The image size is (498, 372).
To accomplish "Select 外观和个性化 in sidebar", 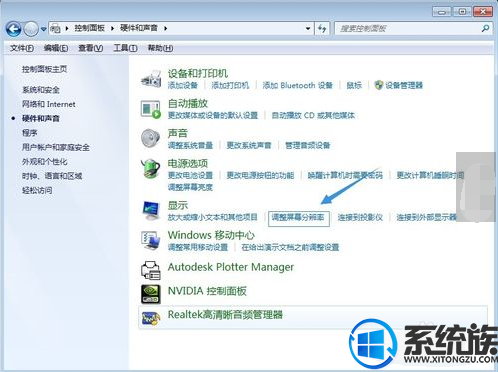I will 45,162.
